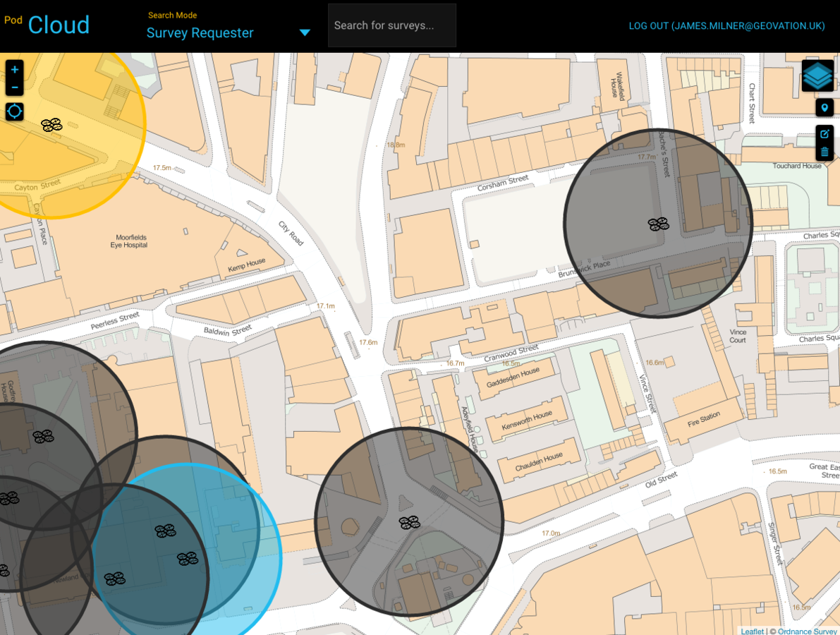Screen dimensions: 840x635
Task: Click the Peerless Street label
Action: pyautogui.click(x=115, y=320)
